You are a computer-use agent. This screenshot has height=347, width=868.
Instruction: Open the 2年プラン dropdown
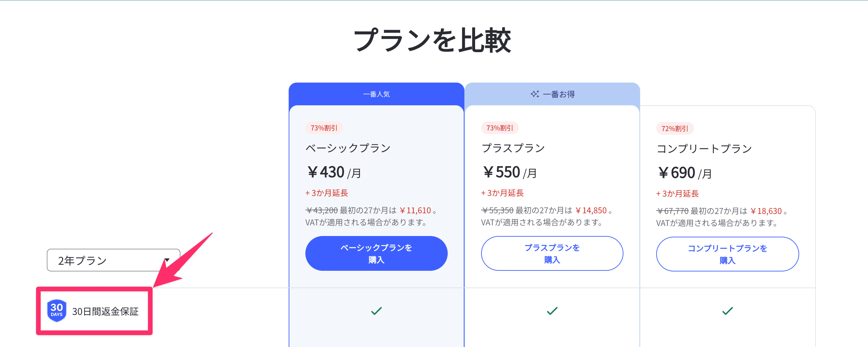click(114, 260)
